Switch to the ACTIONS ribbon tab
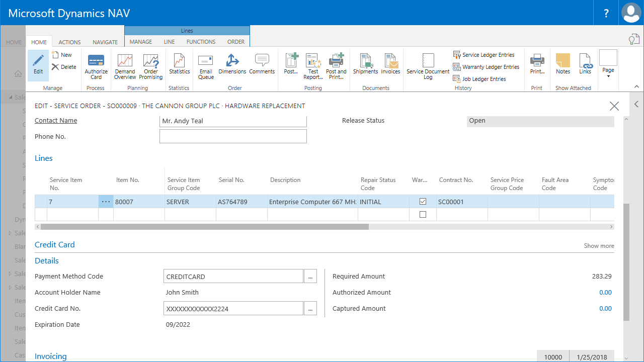Viewport: 644px width, 362px height. pyautogui.click(x=69, y=42)
